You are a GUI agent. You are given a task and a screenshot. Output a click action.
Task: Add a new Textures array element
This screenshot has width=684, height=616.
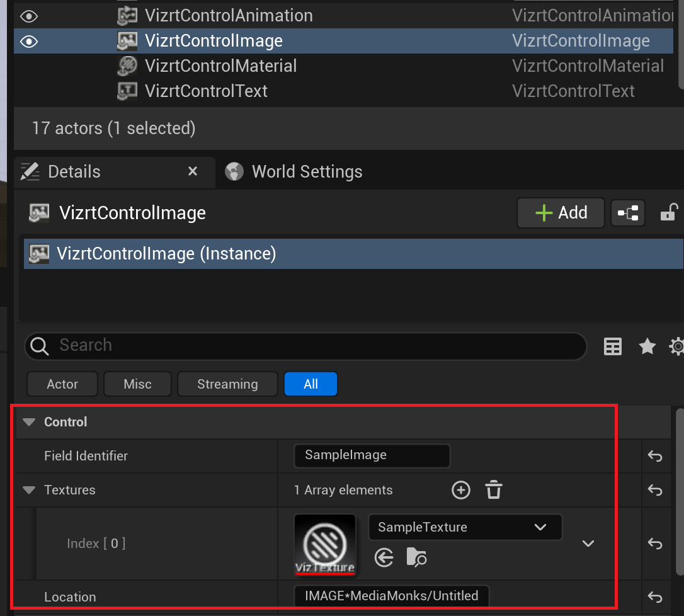461,490
